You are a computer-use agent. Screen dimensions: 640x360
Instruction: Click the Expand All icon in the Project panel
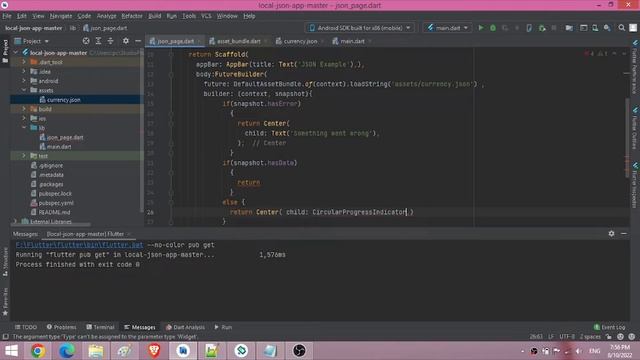98,41
